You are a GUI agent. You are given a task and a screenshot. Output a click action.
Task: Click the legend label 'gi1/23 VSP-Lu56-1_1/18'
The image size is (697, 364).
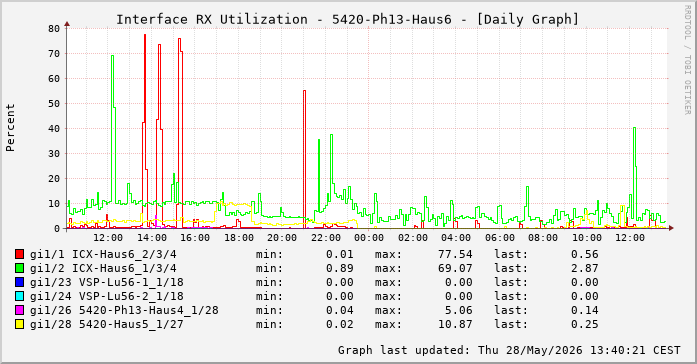107,283
